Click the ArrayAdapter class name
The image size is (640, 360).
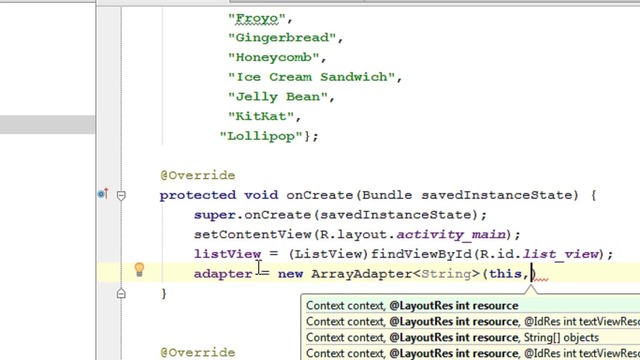(362, 273)
